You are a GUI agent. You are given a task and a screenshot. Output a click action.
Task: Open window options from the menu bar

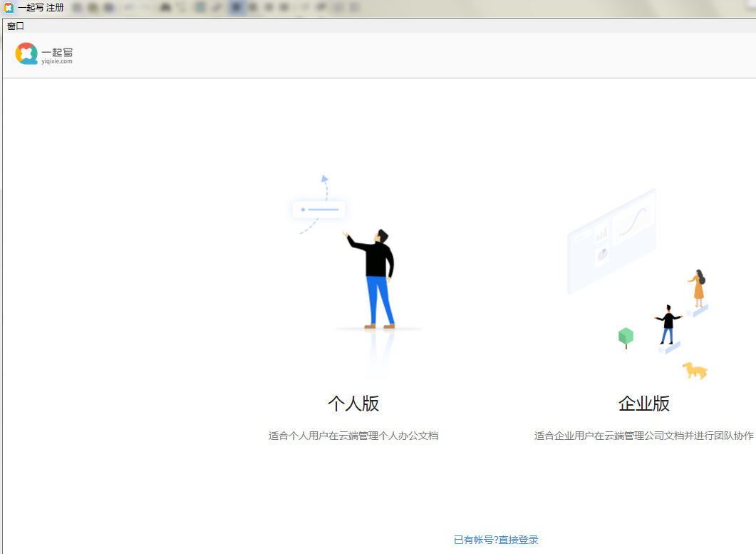pos(15,26)
